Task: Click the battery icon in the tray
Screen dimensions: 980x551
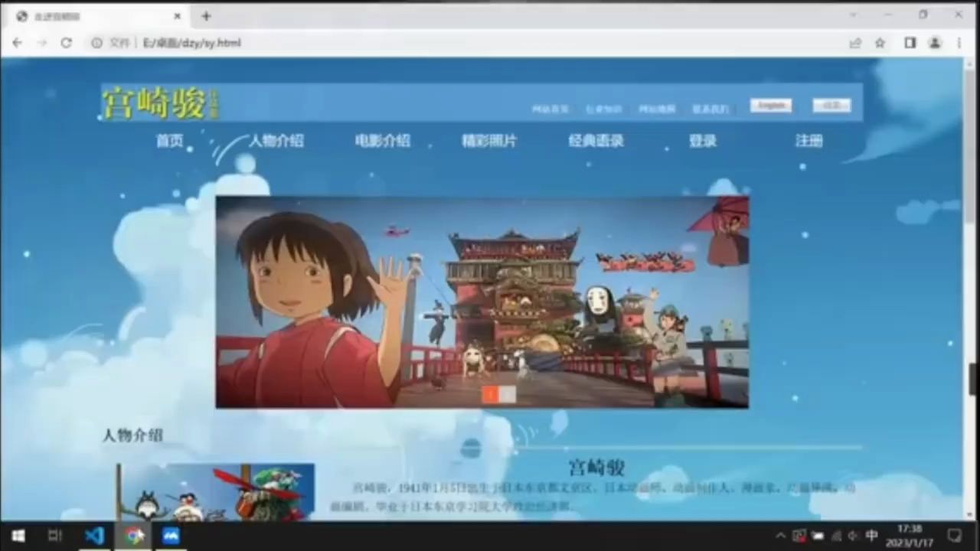Action: coord(818,536)
